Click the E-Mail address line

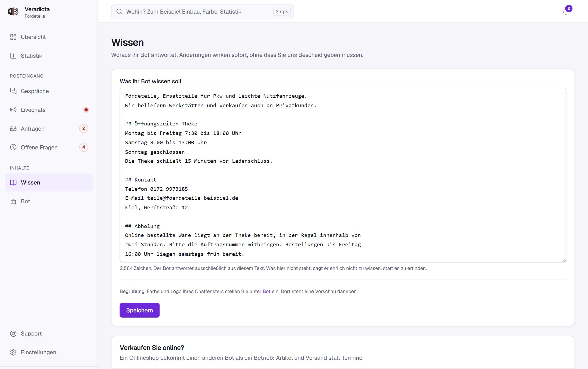(x=182, y=198)
